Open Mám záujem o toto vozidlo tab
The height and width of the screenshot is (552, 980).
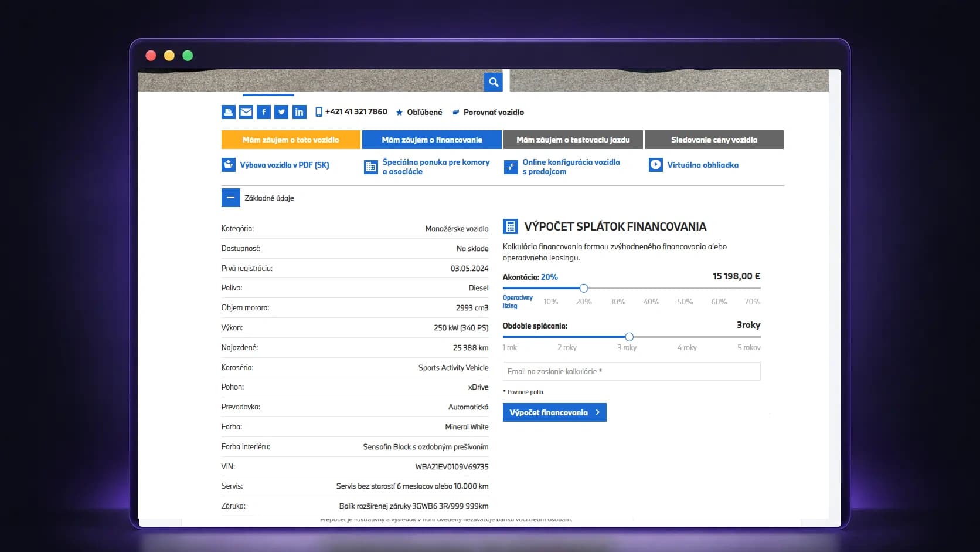tap(291, 140)
